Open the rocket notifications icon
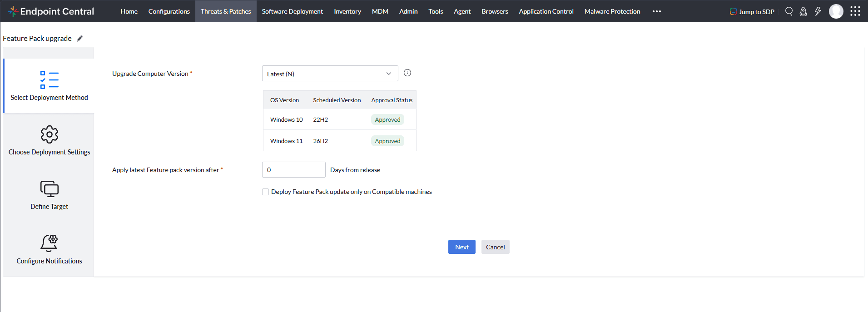 [x=804, y=11]
